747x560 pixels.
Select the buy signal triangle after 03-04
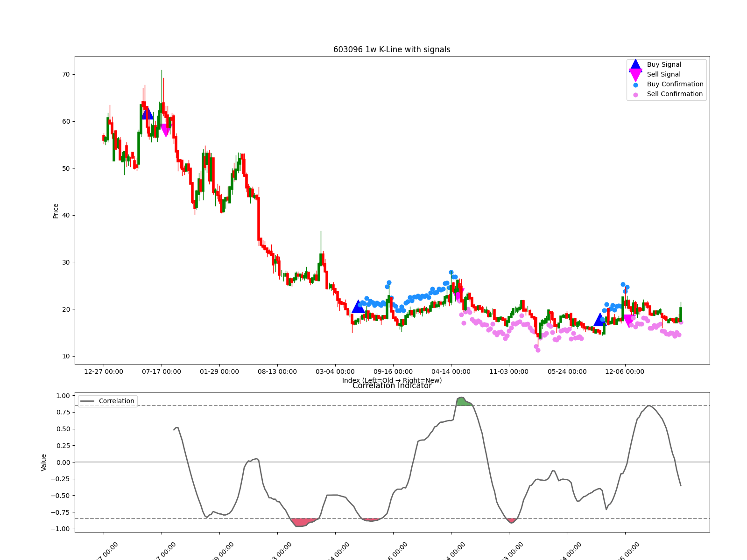pyautogui.click(x=358, y=307)
